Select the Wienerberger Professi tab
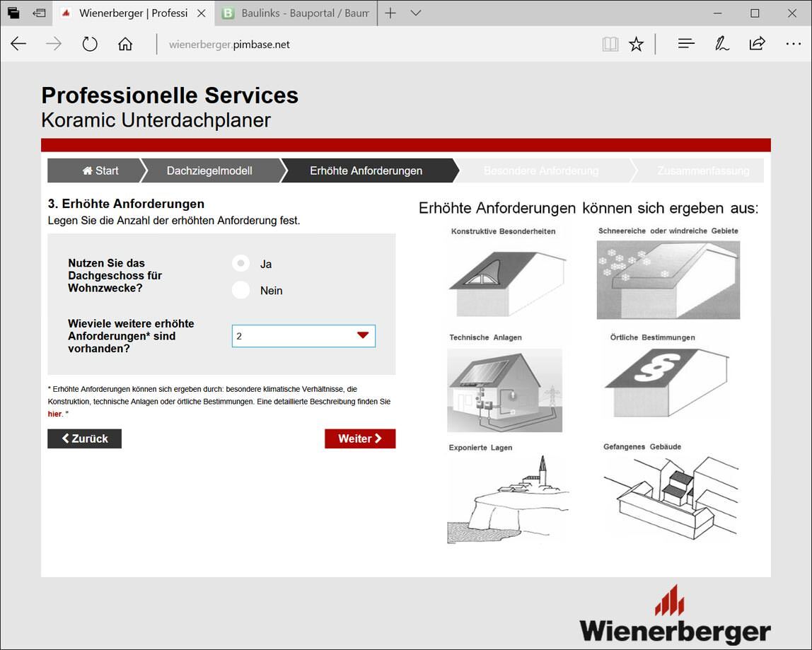Viewport: 812px width, 650px height. [x=134, y=13]
